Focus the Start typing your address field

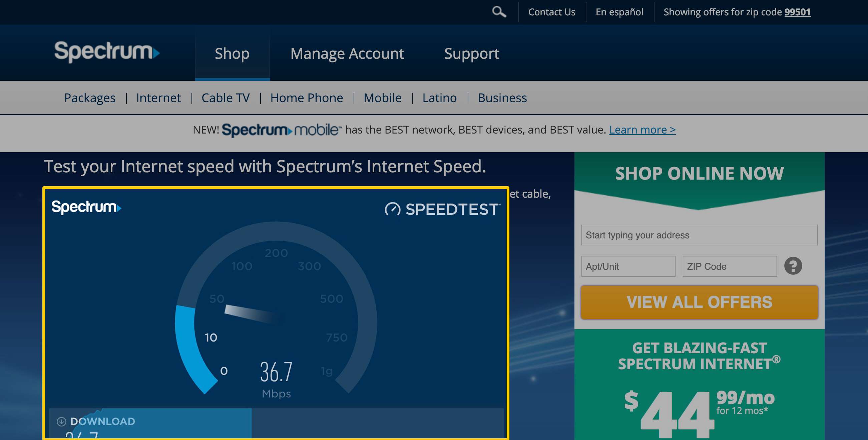pyautogui.click(x=699, y=235)
